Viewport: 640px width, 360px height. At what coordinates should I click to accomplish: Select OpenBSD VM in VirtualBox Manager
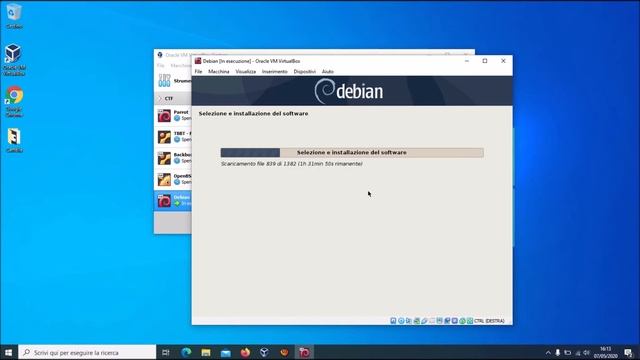coord(173,179)
